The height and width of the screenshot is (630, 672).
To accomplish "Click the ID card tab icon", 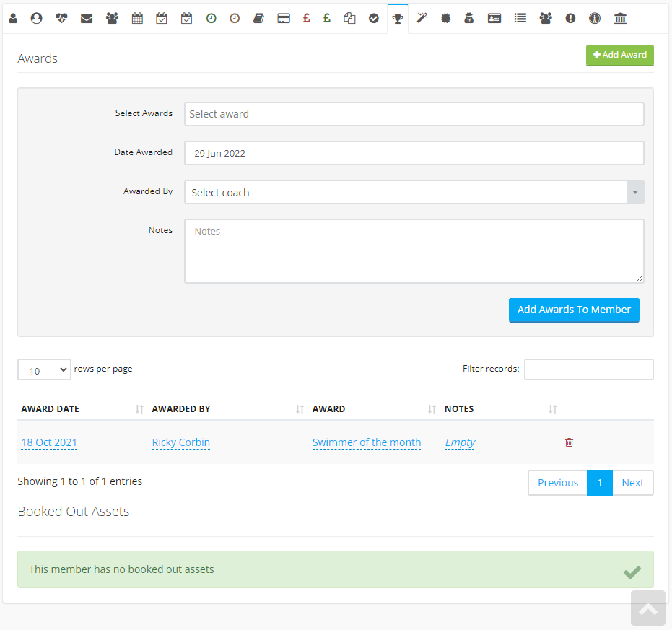I will click(x=494, y=19).
